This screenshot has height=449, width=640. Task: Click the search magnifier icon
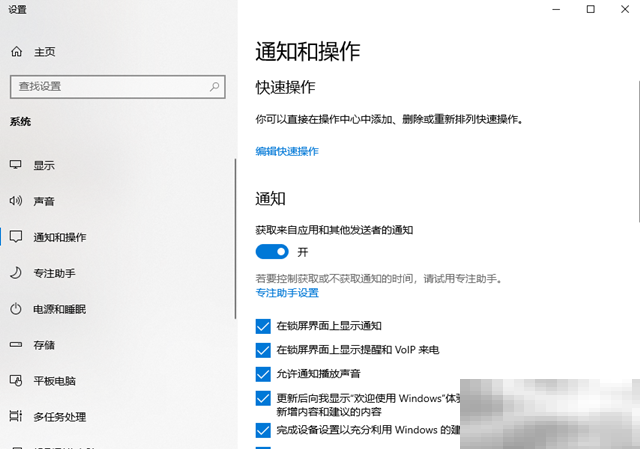click(215, 87)
